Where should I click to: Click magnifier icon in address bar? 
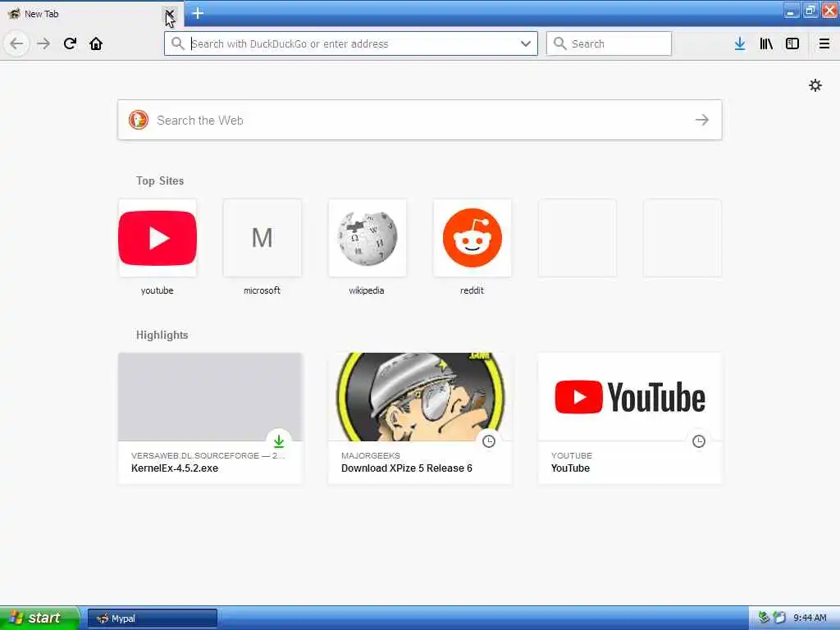pos(177,43)
